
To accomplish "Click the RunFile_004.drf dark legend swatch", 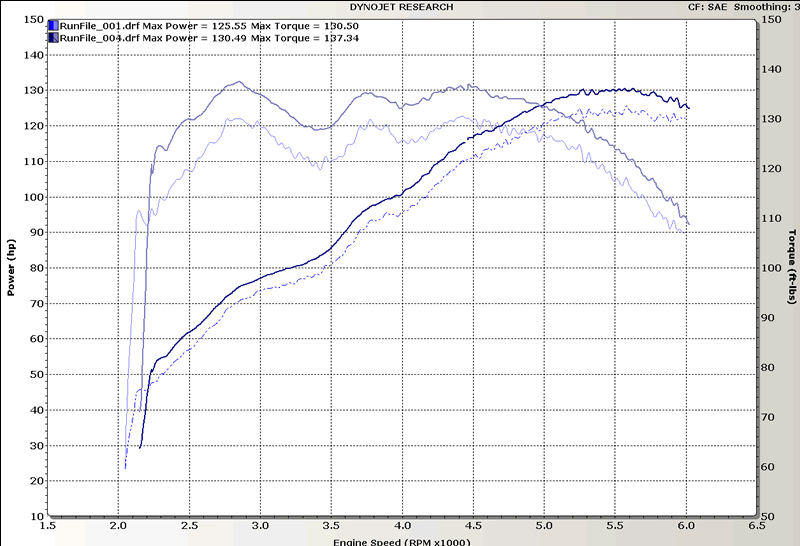I will tap(52, 37).
